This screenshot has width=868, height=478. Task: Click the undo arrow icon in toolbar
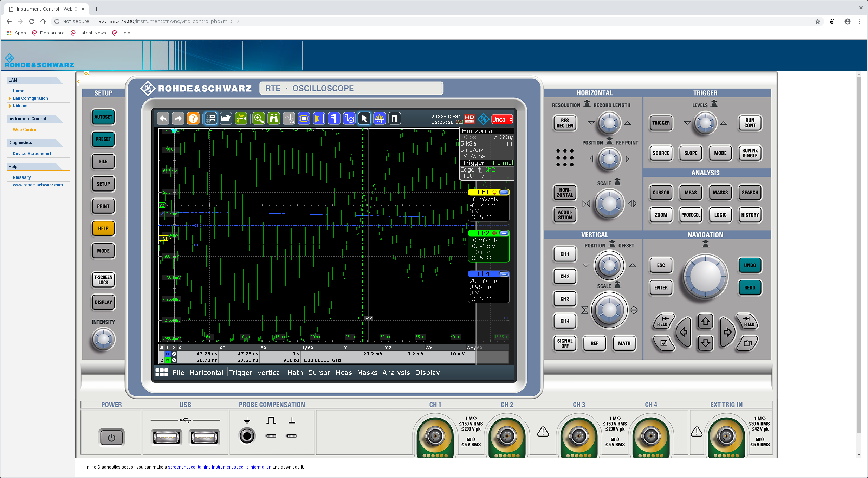pyautogui.click(x=163, y=119)
